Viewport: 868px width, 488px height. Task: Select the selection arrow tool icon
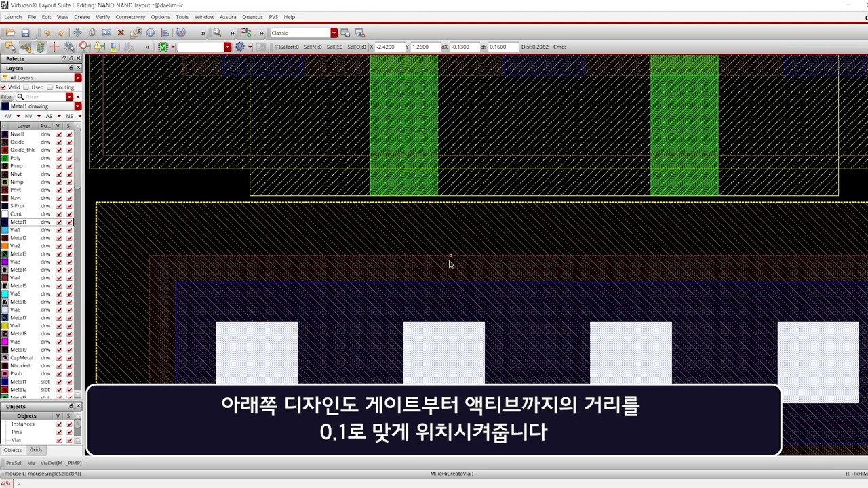(10, 47)
